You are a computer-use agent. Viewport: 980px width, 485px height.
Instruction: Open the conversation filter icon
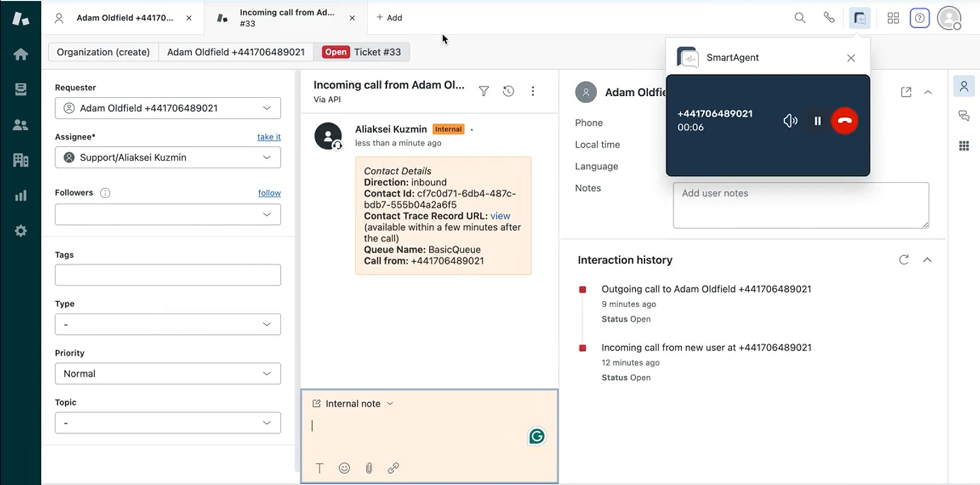click(484, 91)
